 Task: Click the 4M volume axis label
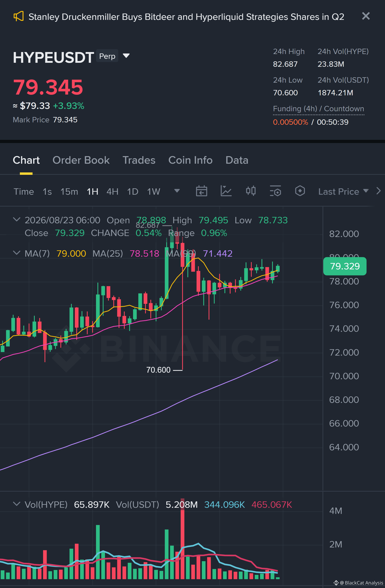coord(336,511)
